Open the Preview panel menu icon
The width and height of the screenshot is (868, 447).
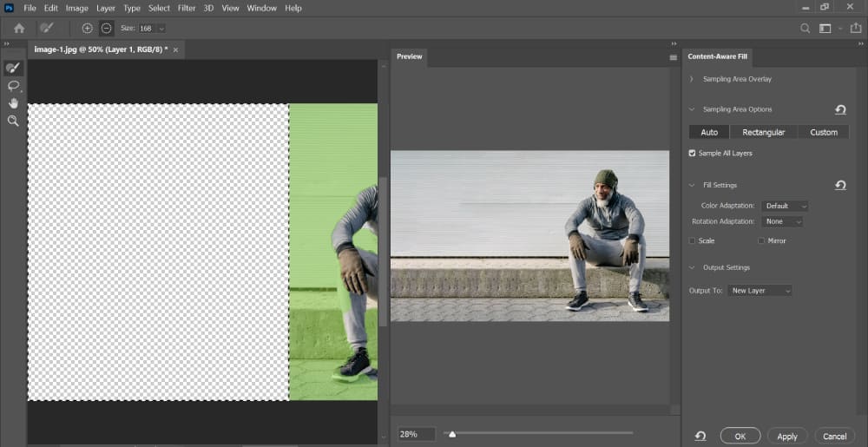[x=673, y=57]
